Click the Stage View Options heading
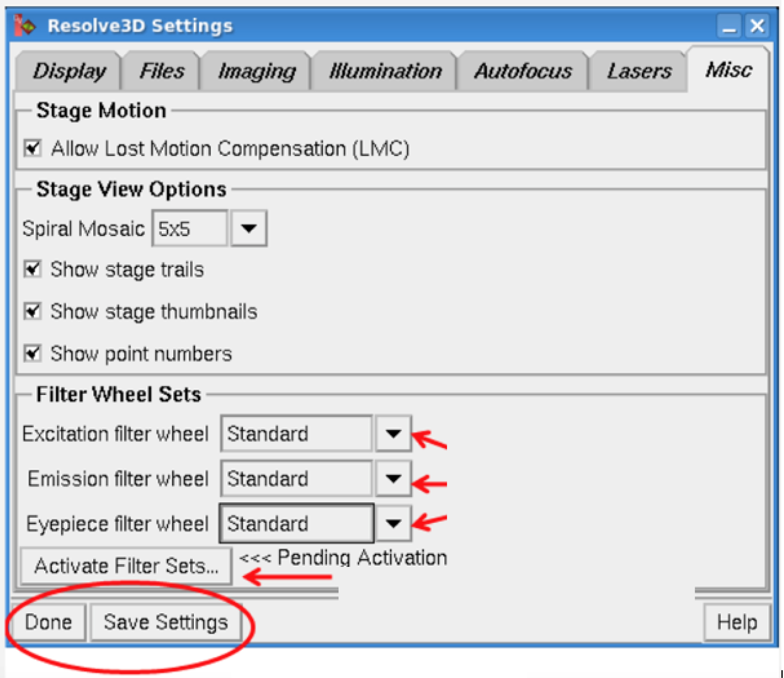The width and height of the screenshot is (784, 678). point(131,189)
